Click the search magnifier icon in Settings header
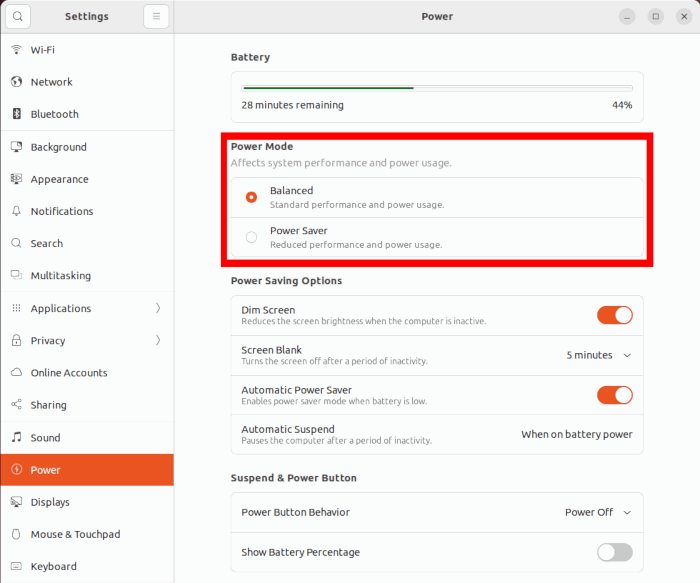 click(x=18, y=17)
